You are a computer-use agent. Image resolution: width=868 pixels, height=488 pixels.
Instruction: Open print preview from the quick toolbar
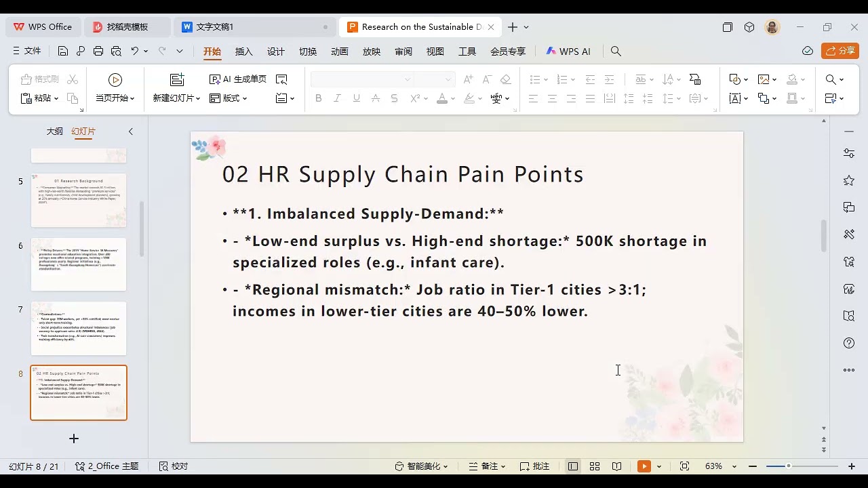coord(116,51)
